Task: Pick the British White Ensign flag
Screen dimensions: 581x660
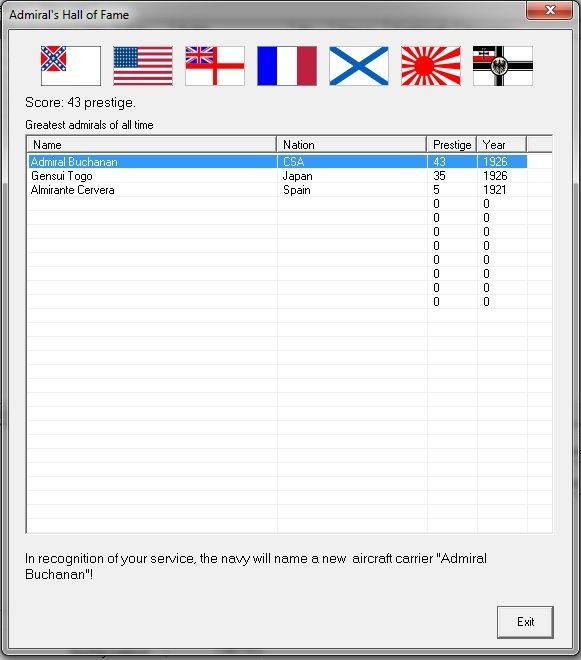Action: (x=215, y=66)
